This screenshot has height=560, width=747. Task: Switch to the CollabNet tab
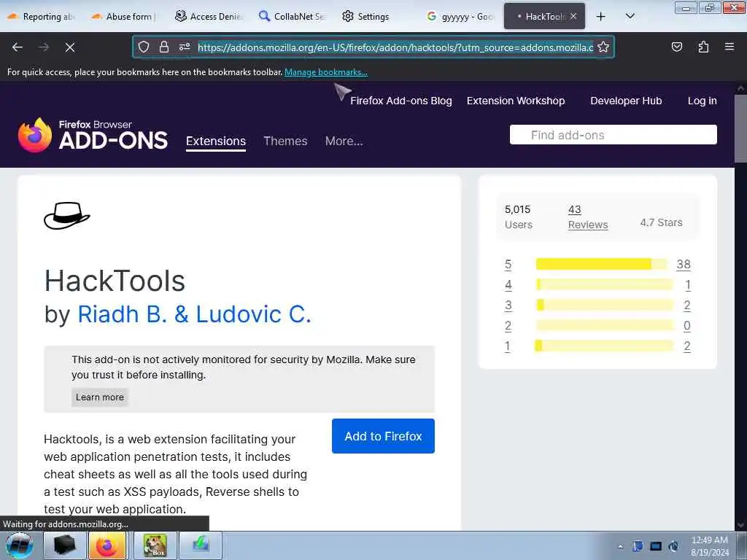[292, 16]
